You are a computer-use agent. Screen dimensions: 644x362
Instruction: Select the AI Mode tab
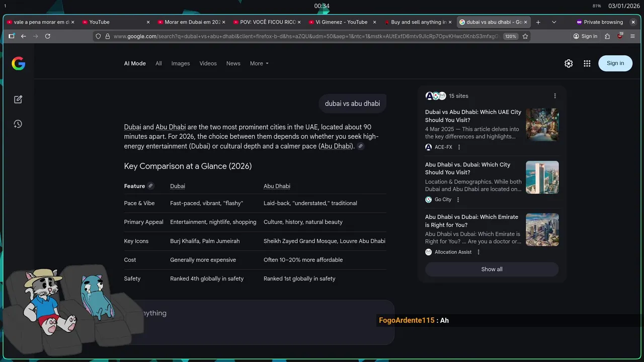pyautogui.click(x=135, y=63)
